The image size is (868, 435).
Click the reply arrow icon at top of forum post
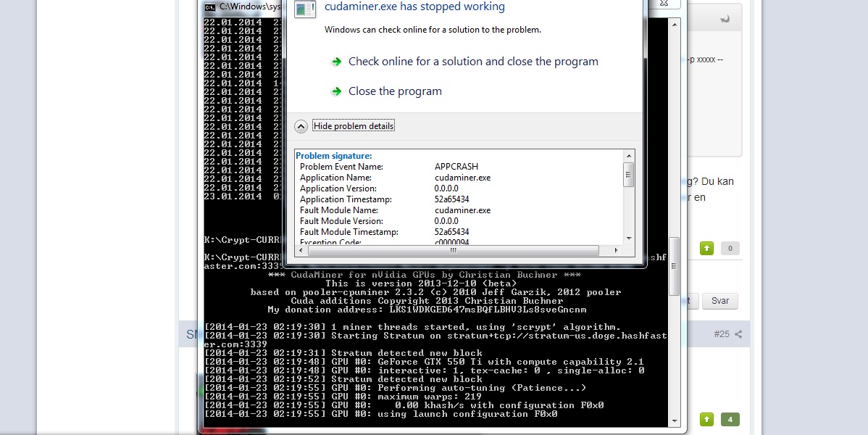725,20
